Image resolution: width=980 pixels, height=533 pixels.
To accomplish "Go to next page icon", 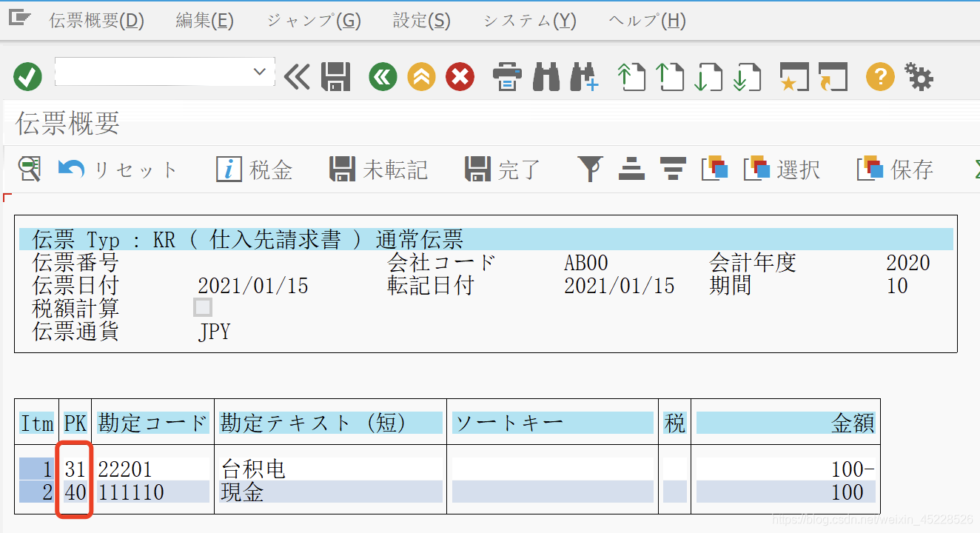I will (x=708, y=77).
